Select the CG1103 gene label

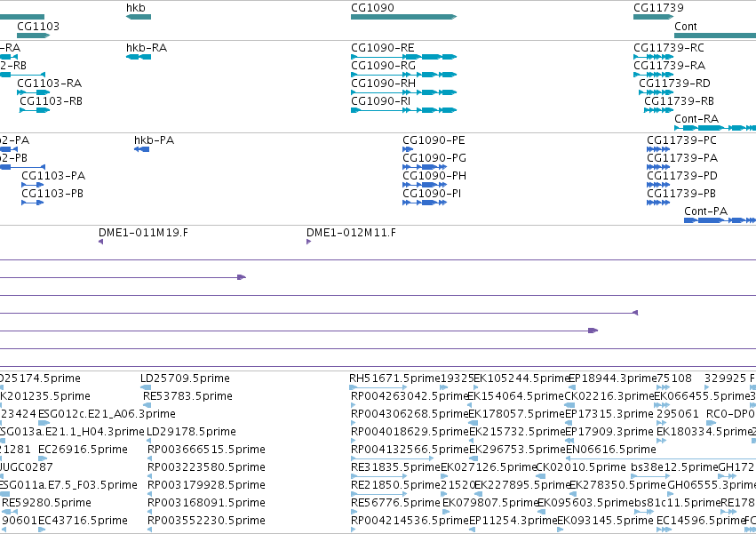click(x=38, y=26)
